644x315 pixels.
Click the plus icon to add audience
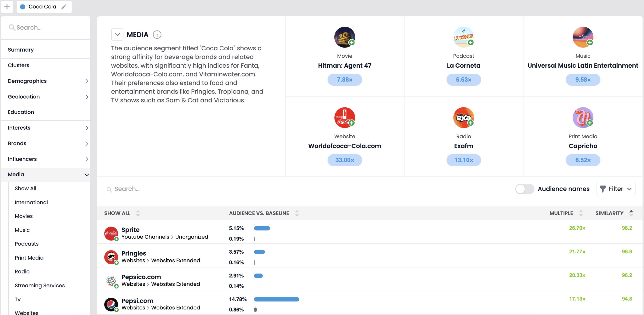pyautogui.click(x=7, y=7)
